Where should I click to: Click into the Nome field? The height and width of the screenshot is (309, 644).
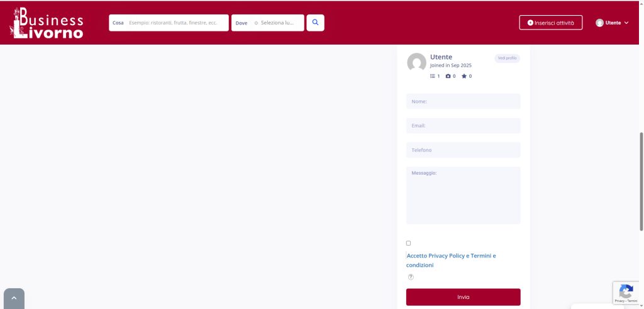(x=463, y=101)
